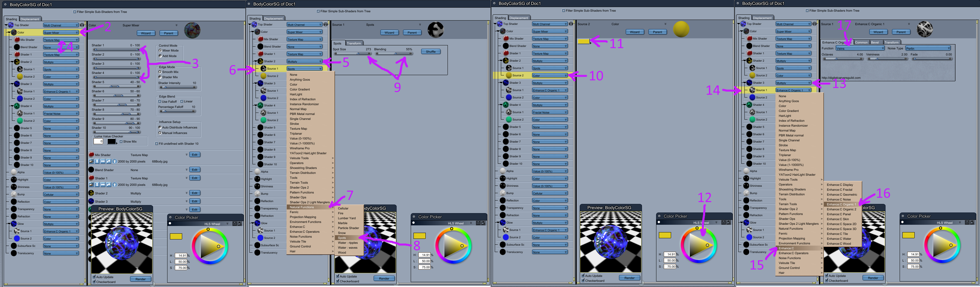
Task: Switch to Displacement tab in first window
Action: point(30,19)
